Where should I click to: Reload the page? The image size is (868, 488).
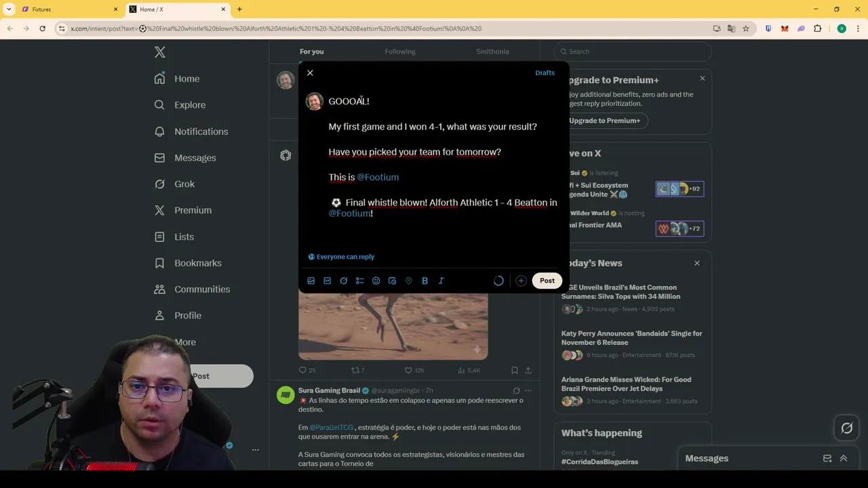(42, 28)
